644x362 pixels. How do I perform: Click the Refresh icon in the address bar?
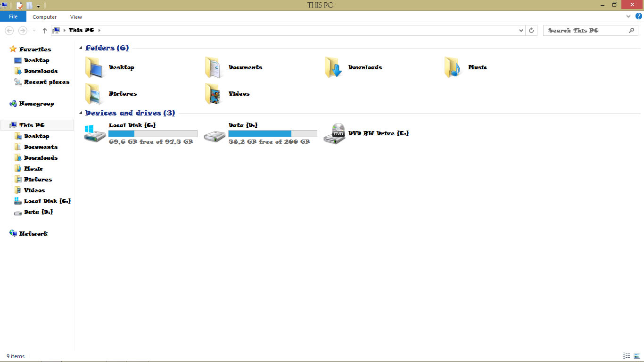[532, 30]
